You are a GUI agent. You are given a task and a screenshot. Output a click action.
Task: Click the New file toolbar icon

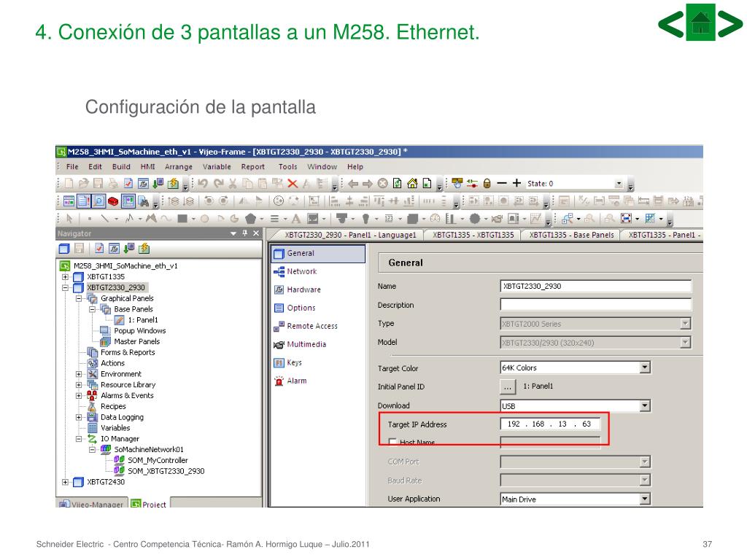pos(69,183)
